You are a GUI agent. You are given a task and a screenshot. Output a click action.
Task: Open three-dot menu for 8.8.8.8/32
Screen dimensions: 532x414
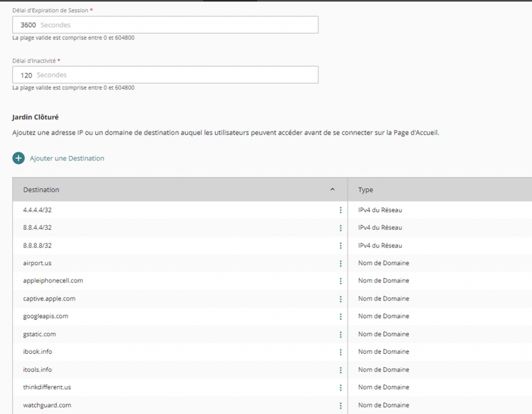[340, 246]
